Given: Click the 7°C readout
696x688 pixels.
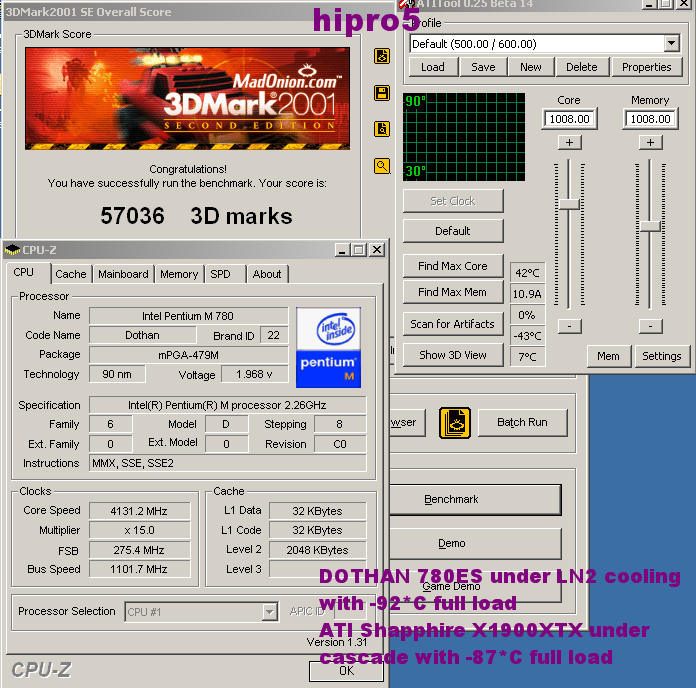Looking at the screenshot, I should click(x=527, y=357).
